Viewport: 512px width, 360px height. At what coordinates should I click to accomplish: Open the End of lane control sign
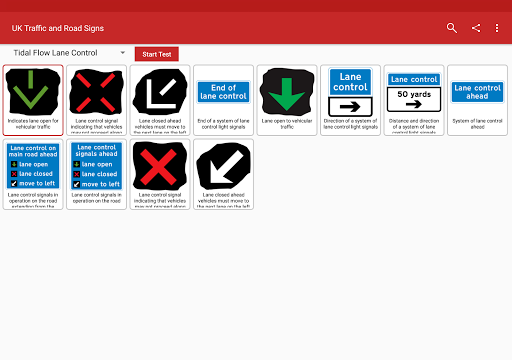click(x=223, y=100)
